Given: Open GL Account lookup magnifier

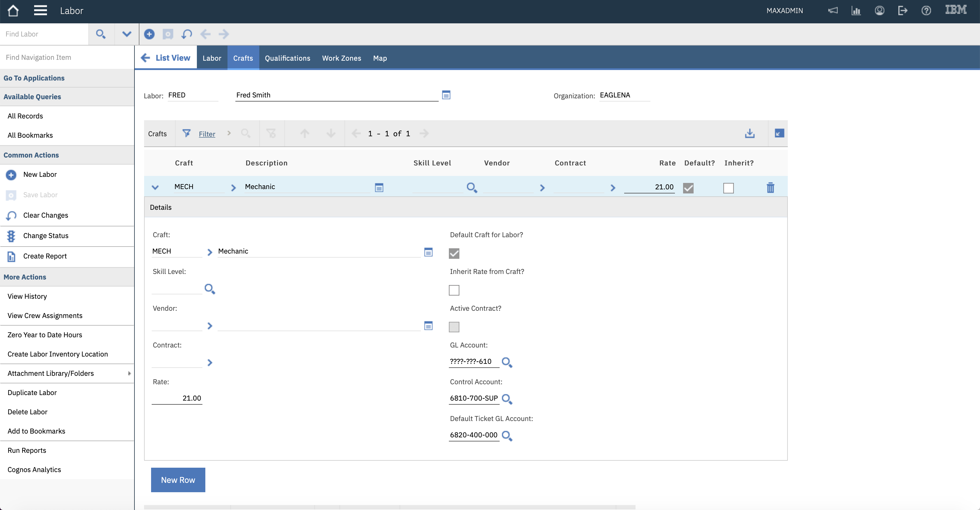Looking at the screenshot, I should point(507,362).
